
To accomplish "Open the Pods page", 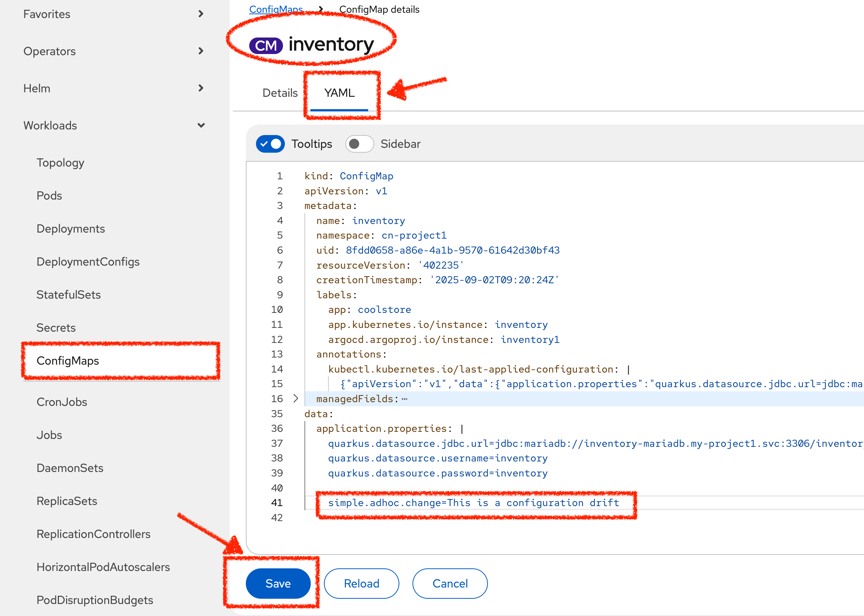I will click(49, 195).
